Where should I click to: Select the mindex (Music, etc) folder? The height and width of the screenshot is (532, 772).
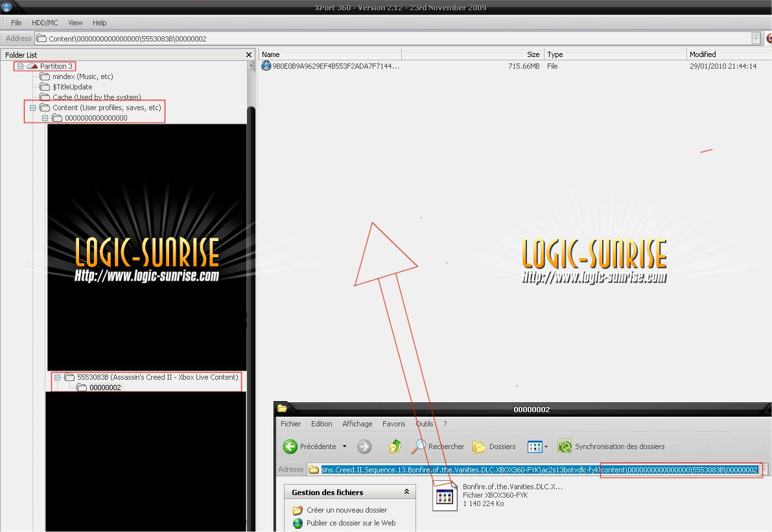(83, 76)
